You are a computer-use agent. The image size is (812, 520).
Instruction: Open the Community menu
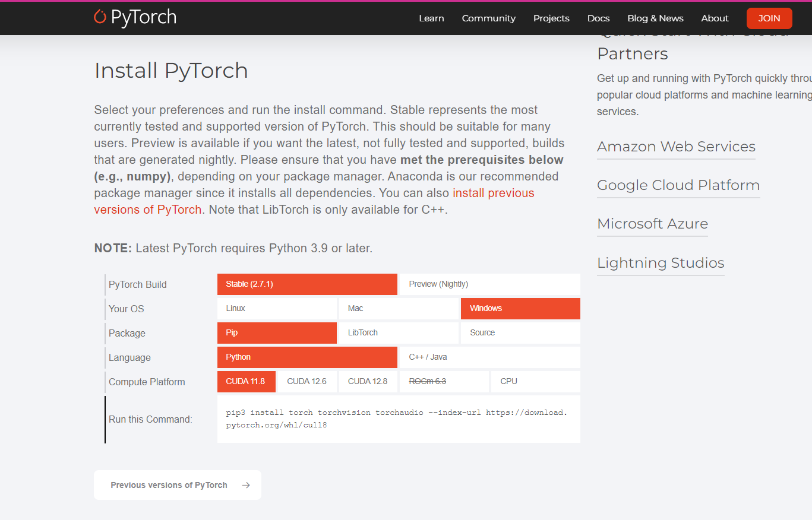(x=489, y=18)
